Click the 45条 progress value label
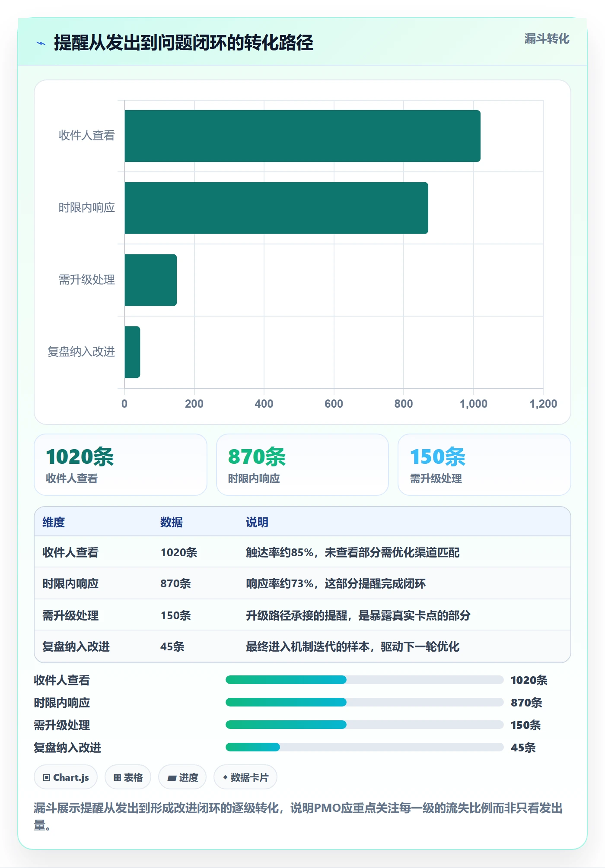This screenshot has width=605, height=868. tap(523, 748)
